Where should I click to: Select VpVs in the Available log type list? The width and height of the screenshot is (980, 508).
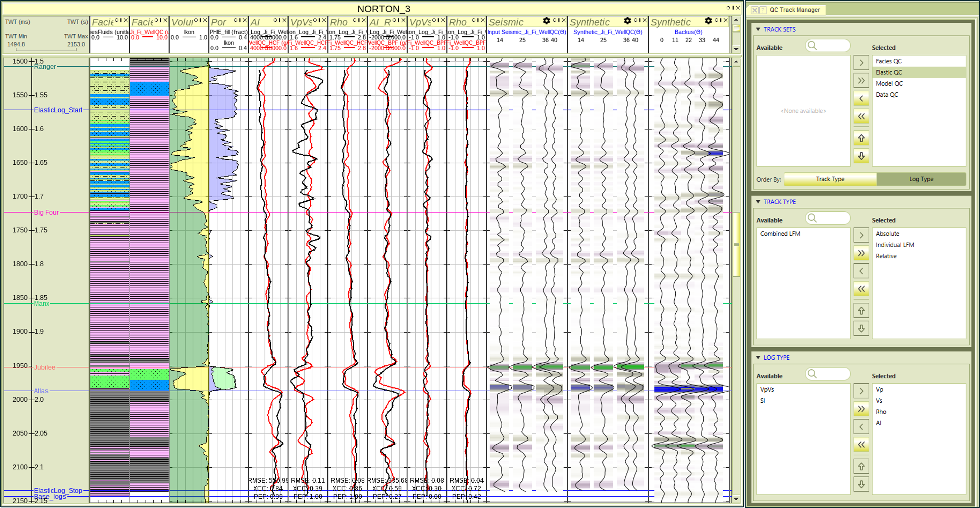pos(768,389)
